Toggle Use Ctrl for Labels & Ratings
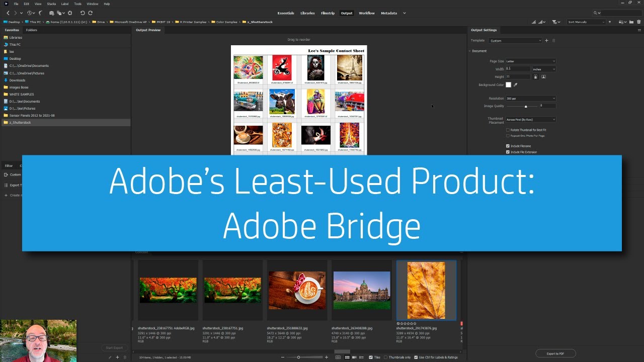This screenshot has width=644, height=362. click(416, 357)
